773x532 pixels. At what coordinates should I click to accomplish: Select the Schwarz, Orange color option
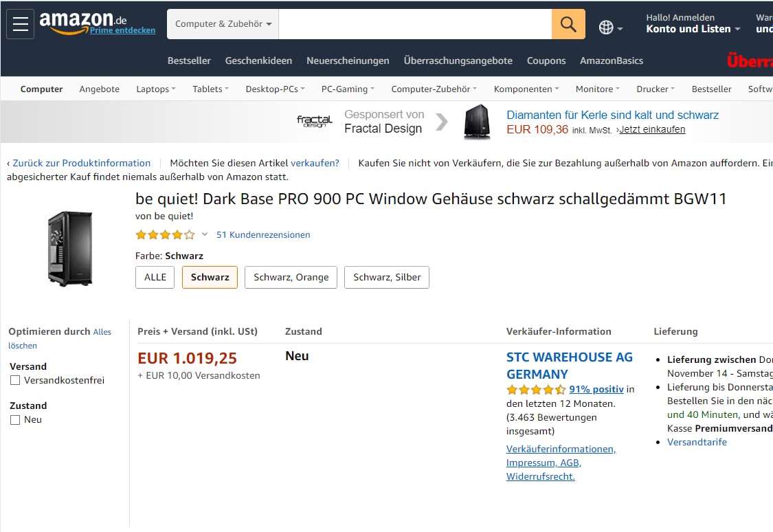click(x=291, y=277)
